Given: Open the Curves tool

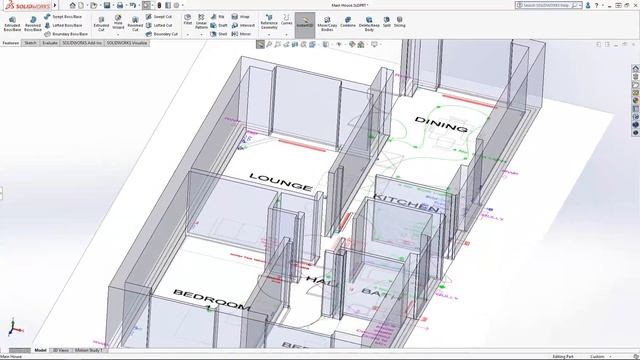Looking at the screenshot, I should 287,20.
